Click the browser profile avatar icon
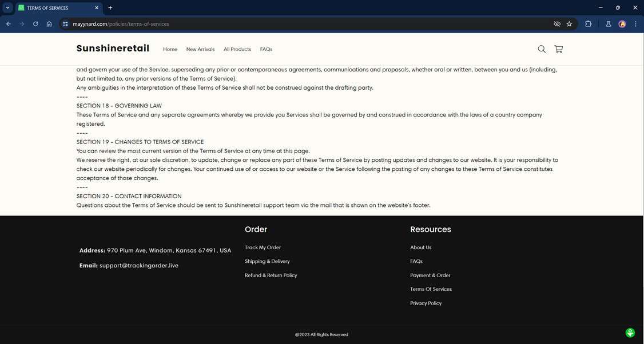644x344 pixels. pos(622,23)
